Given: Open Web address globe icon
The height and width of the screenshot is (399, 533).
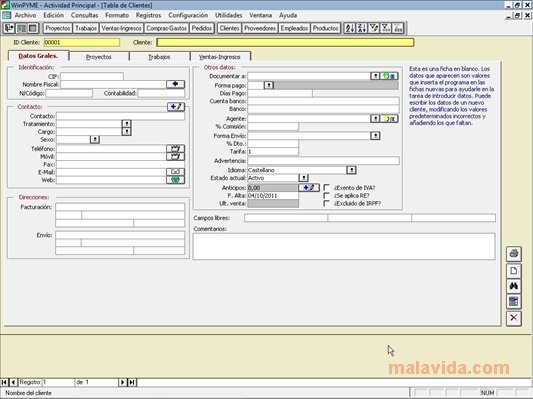Looking at the screenshot, I should 175,180.
